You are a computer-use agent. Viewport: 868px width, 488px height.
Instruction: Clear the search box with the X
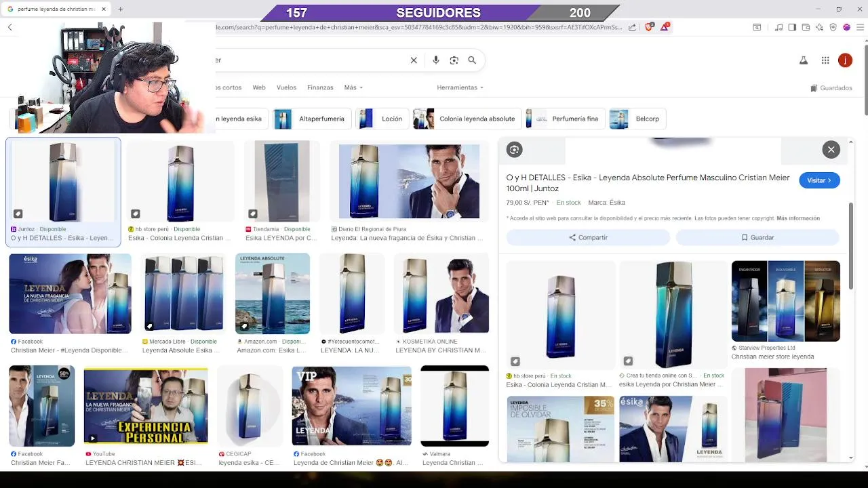tap(414, 60)
